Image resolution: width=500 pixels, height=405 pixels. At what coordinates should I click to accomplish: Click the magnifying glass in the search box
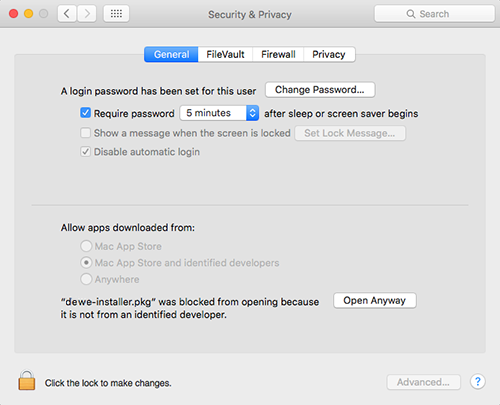tap(411, 14)
